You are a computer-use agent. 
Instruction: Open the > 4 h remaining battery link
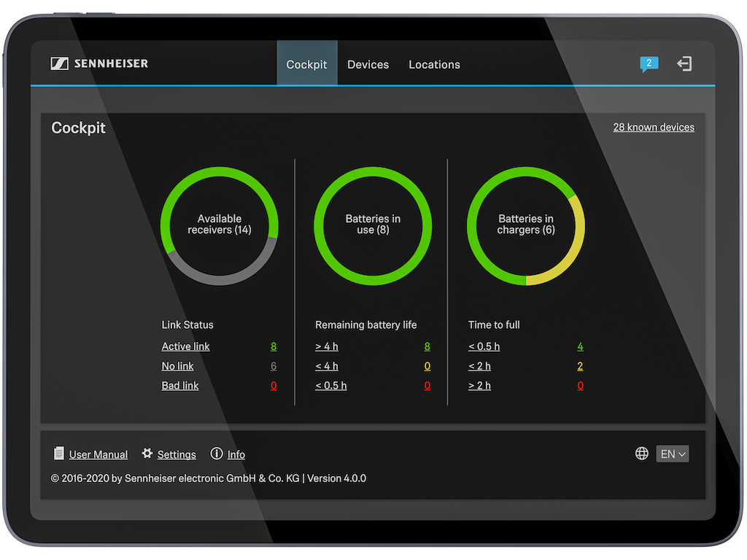327,346
